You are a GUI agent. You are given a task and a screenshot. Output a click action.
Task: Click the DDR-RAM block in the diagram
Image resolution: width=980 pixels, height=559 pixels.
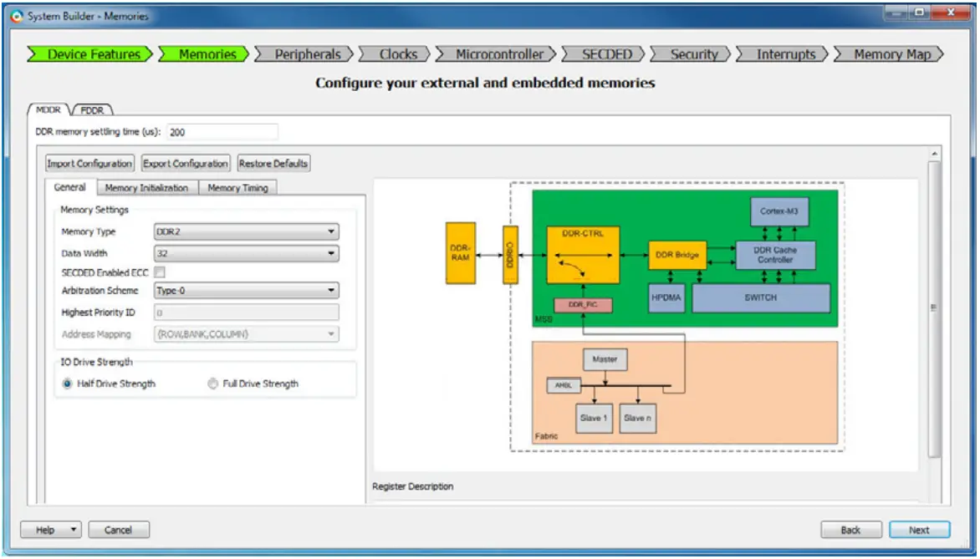[459, 252]
